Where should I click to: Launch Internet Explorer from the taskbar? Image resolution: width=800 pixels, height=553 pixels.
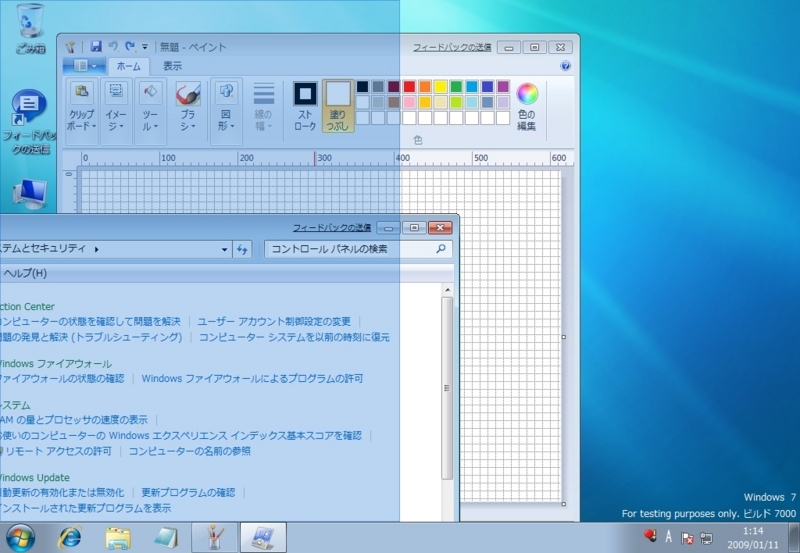point(69,537)
